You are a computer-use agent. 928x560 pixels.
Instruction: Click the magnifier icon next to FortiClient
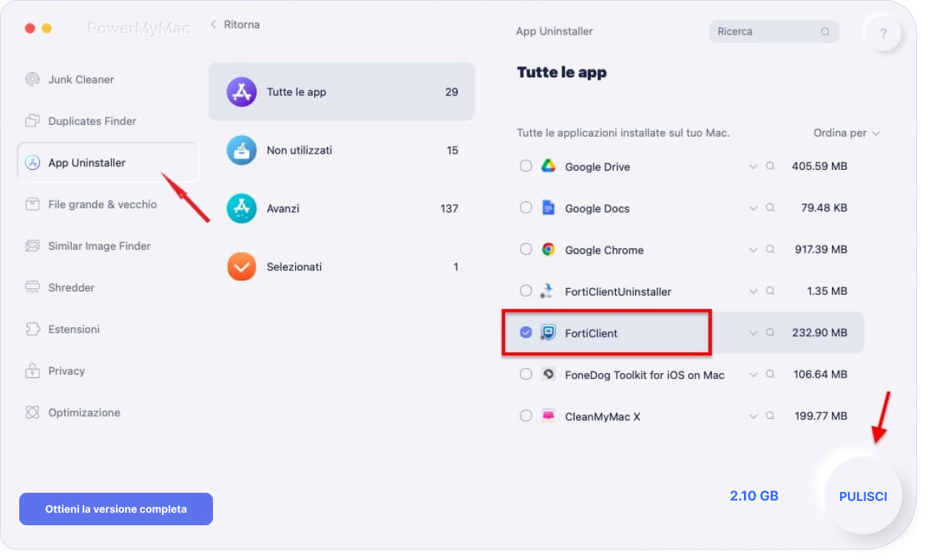[770, 333]
